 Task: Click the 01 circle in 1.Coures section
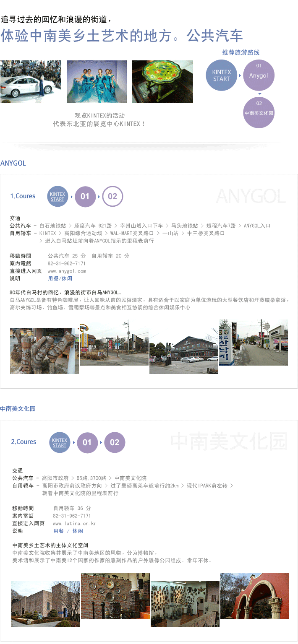pyautogui.click(x=85, y=196)
